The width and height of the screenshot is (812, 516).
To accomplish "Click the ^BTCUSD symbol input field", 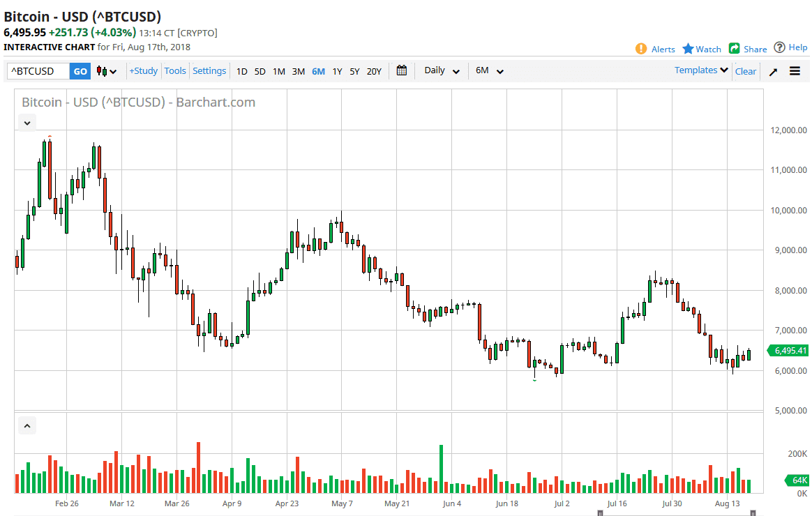I will pyautogui.click(x=37, y=71).
